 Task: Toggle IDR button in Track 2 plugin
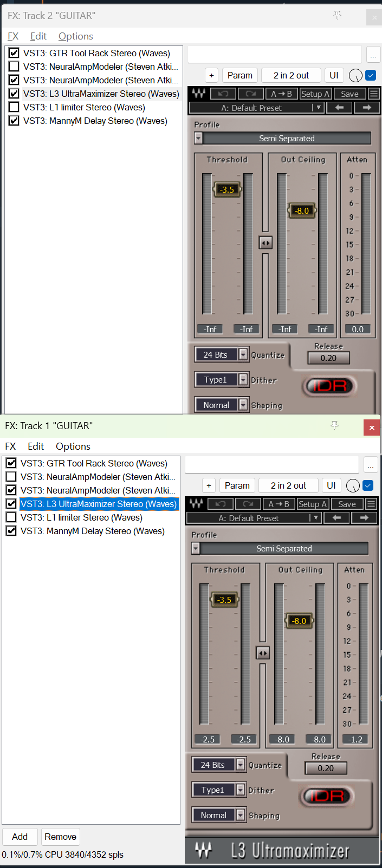(330, 386)
